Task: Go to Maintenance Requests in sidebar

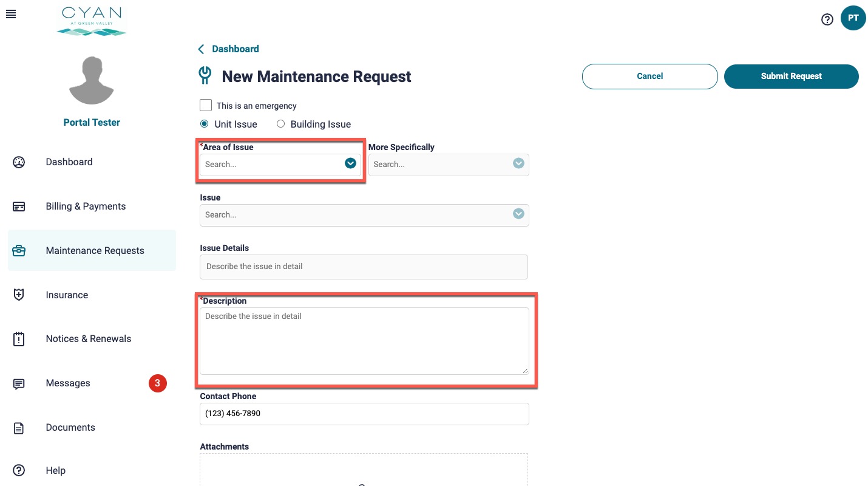Action: point(95,251)
